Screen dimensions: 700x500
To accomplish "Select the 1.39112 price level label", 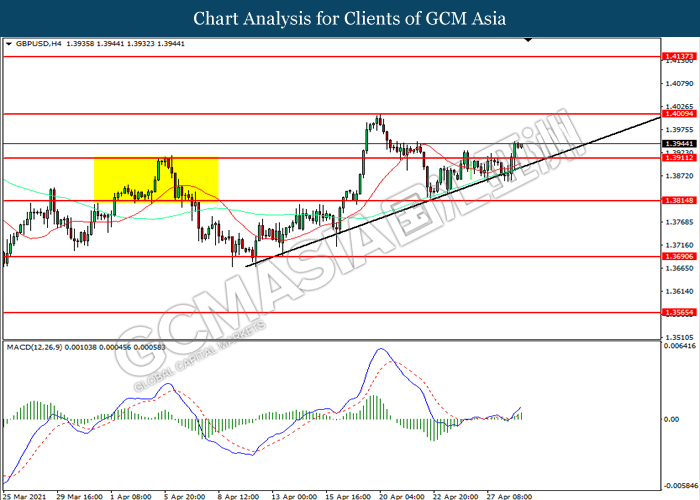I will [x=679, y=158].
